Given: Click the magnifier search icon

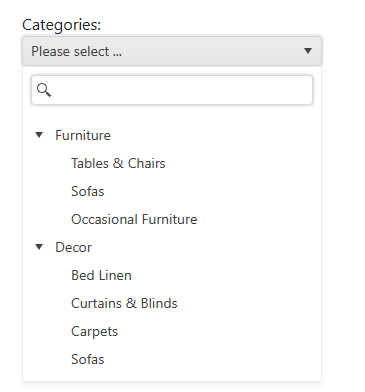Looking at the screenshot, I should click(x=44, y=90).
